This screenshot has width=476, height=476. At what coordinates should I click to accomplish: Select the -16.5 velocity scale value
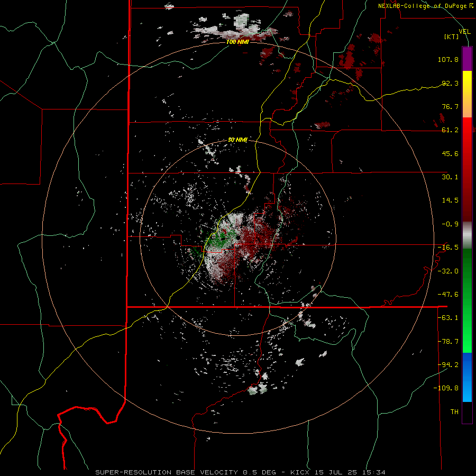(448, 248)
